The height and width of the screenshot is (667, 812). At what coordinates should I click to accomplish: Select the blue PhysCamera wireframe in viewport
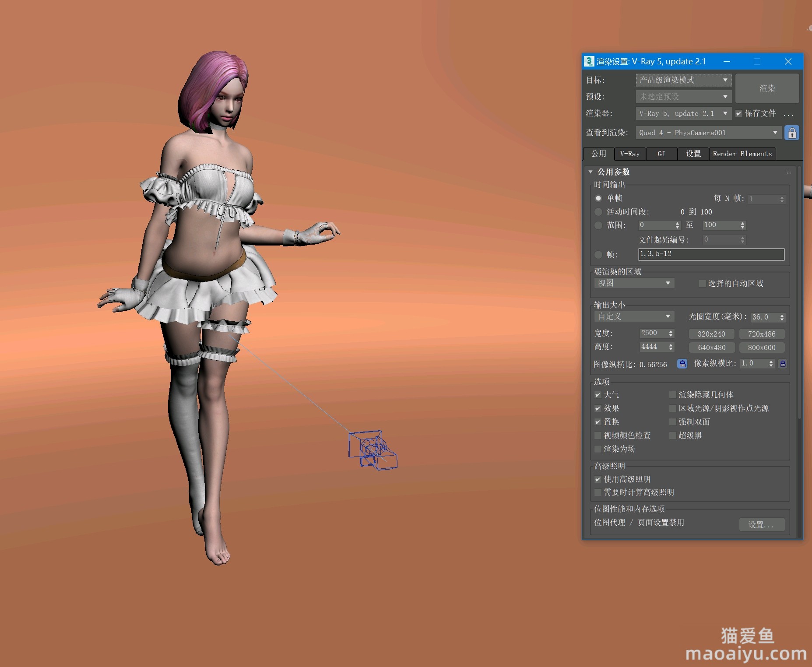373,449
